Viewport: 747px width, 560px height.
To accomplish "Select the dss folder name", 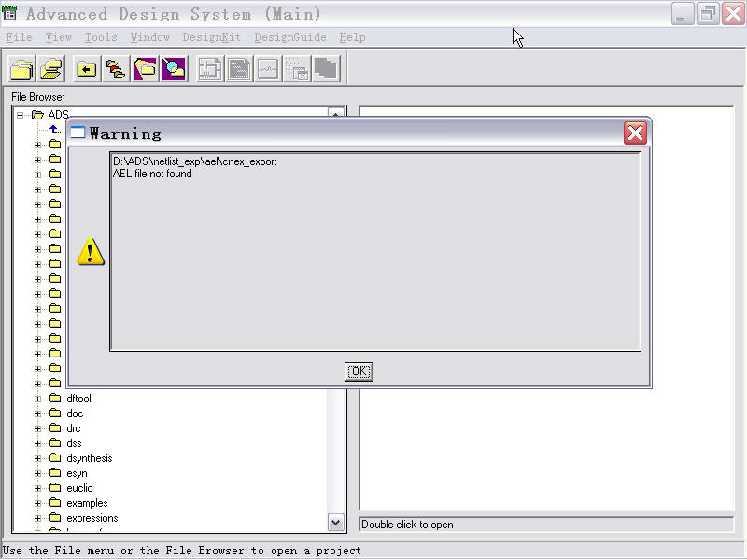I will [x=74, y=442].
